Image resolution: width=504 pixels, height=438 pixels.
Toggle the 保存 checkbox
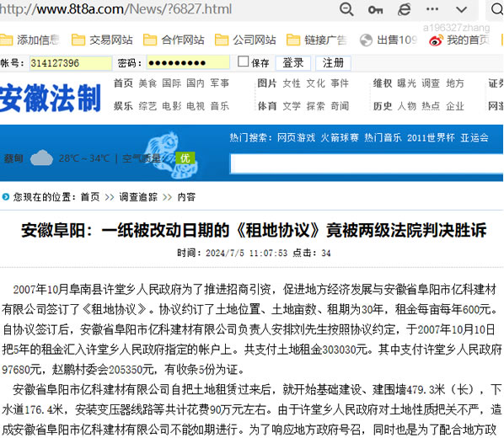point(243,61)
